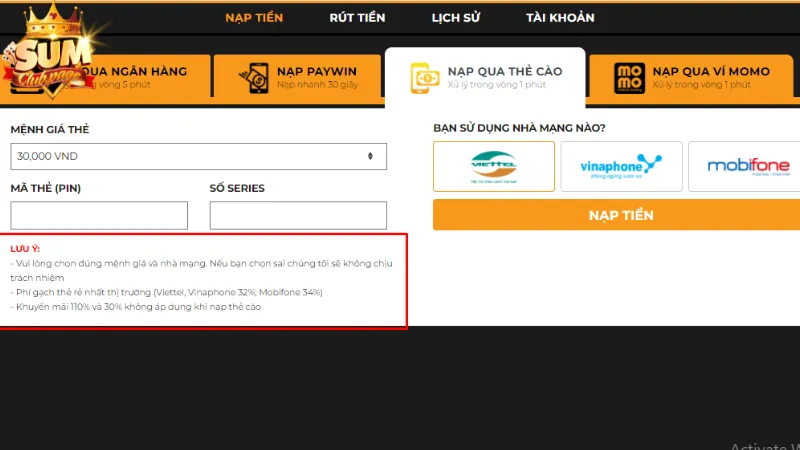800x450 pixels.
Task: Open the Nạp Tiền menu item
Action: (x=254, y=18)
